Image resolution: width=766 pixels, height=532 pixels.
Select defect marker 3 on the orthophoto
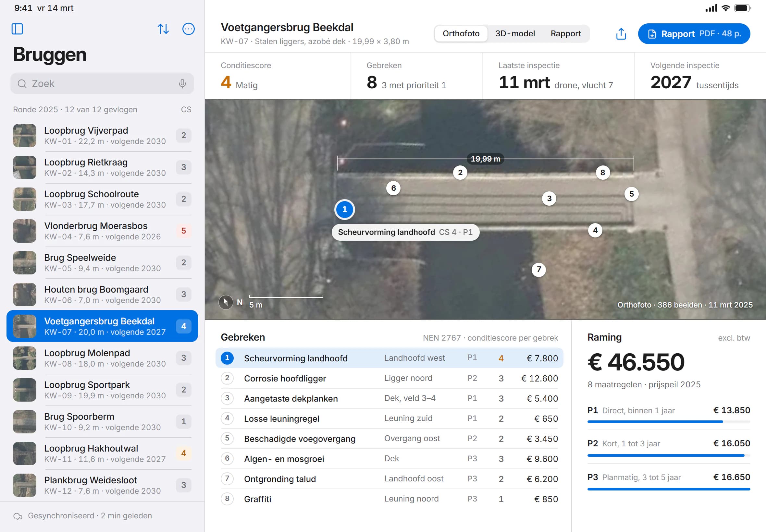point(549,199)
